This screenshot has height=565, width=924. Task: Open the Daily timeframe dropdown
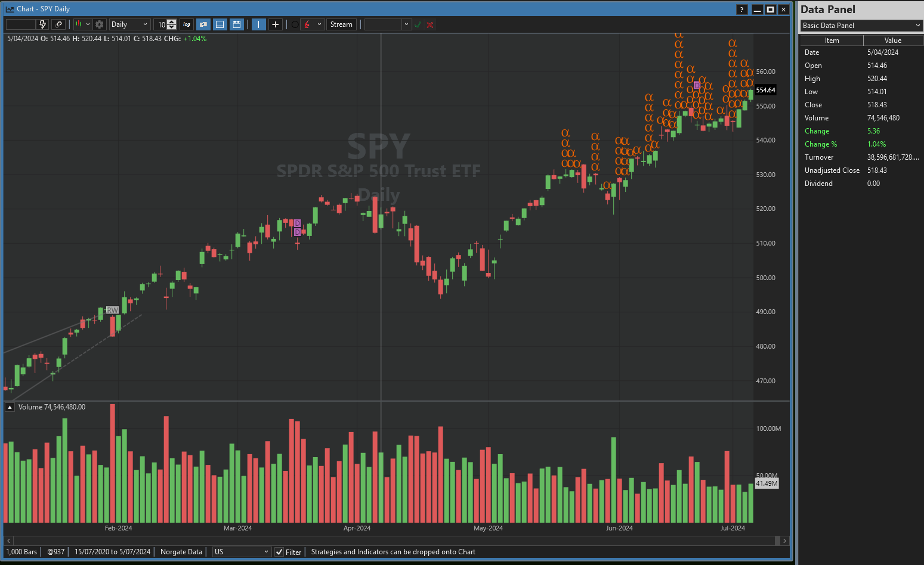[129, 24]
